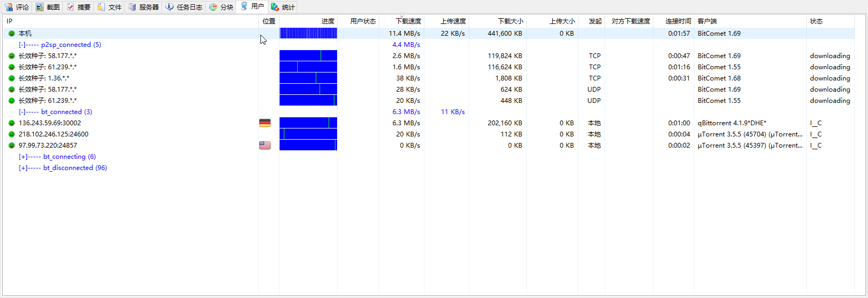
Task: Select the 用户 peers tab
Action: (252, 6)
